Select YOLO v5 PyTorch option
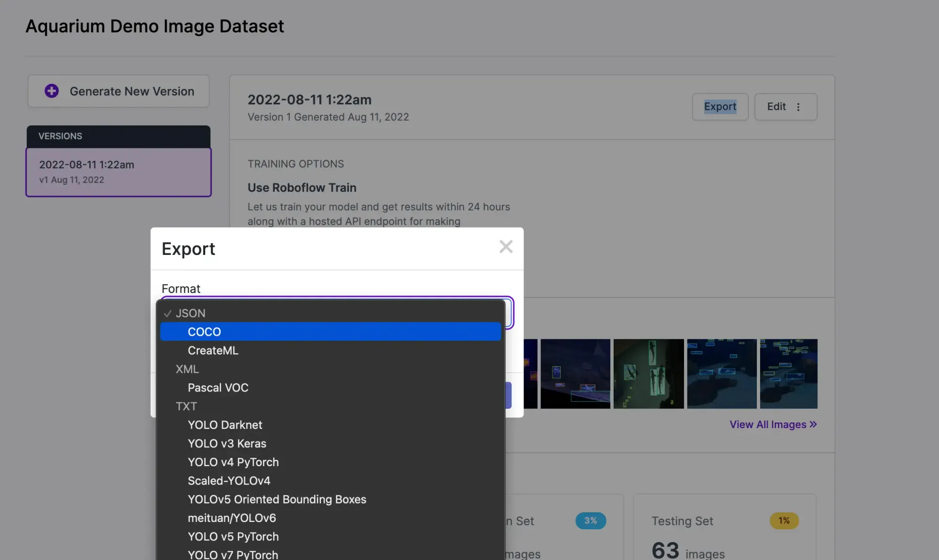This screenshot has height=560, width=939. [233, 537]
